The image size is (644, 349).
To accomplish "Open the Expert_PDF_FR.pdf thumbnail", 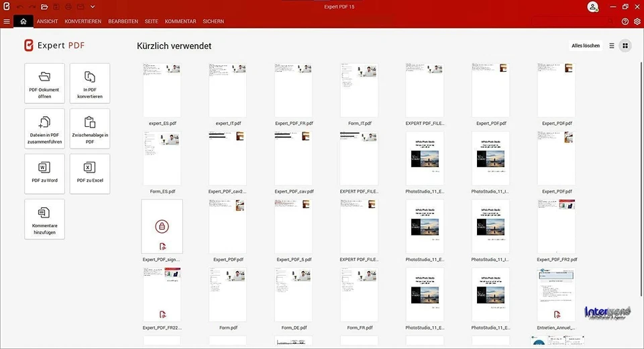I will [x=293, y=90].
